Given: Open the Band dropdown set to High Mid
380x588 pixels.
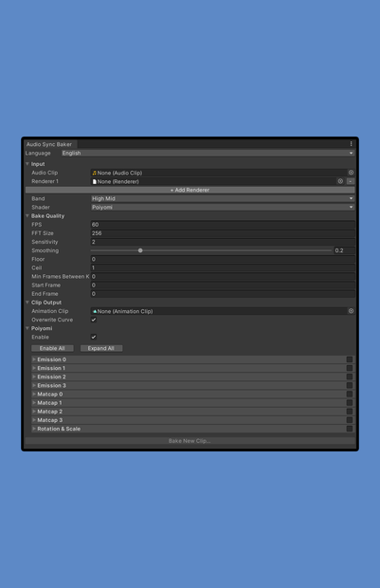Looking at the screenshot, I should [x=223, y=198].
